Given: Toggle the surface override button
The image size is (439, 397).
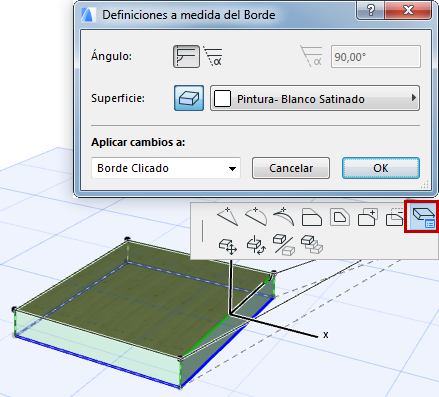Looking at the screenshot, I should tap(189, 98).
